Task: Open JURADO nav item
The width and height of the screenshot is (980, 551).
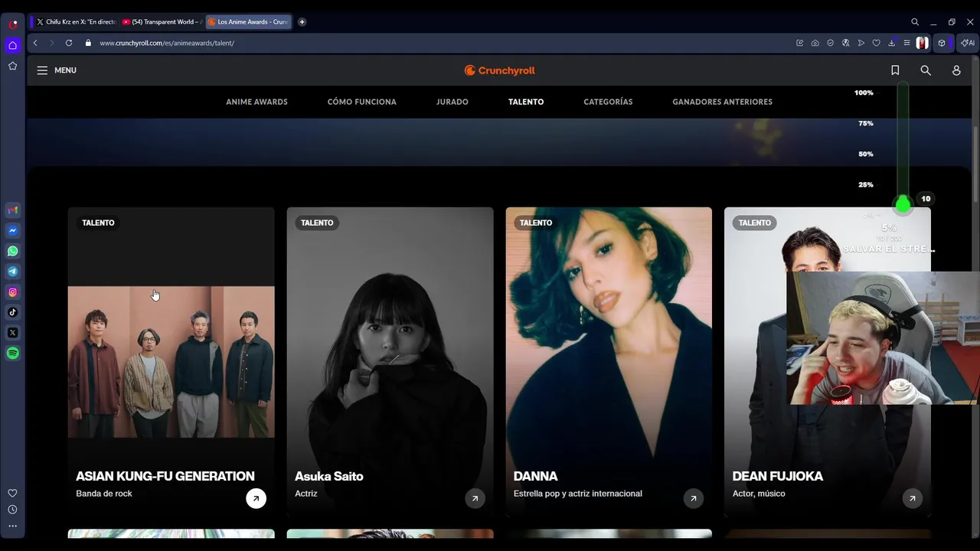Action: 452,102
